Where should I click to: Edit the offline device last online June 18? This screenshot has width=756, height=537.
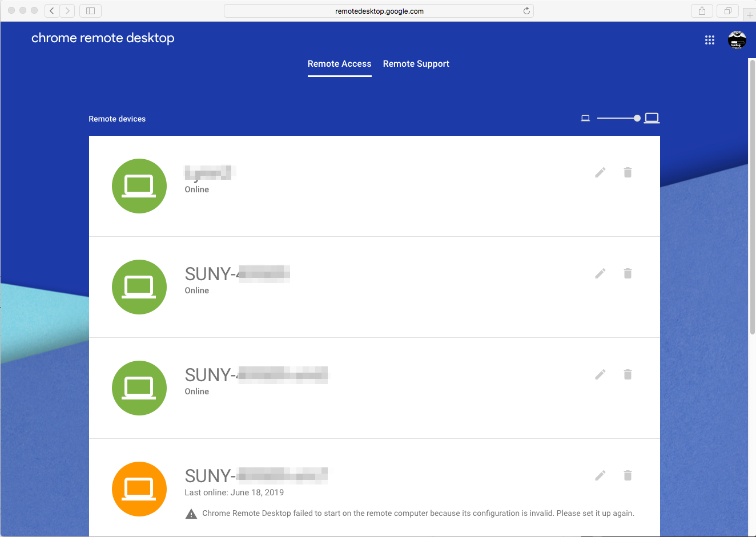[x=600, y=475]
